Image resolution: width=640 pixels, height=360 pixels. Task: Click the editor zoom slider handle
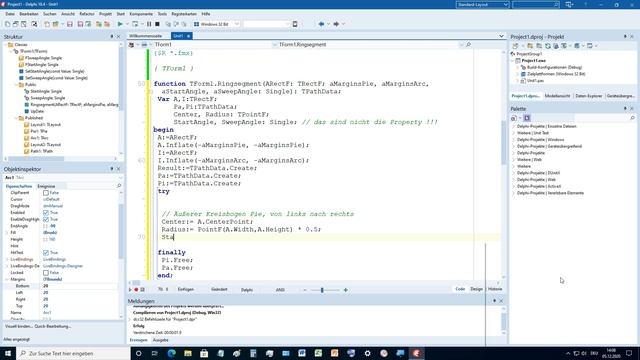coord(322,290)
